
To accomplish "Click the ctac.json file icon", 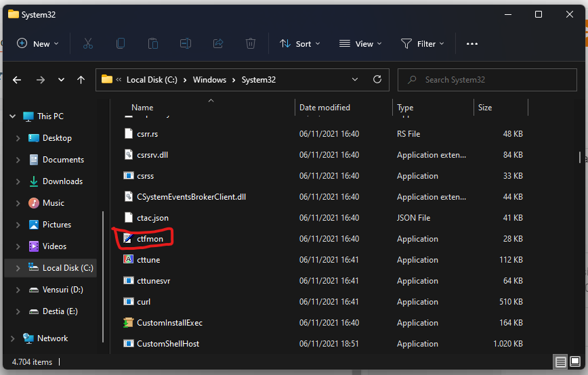I will point(128,217).
